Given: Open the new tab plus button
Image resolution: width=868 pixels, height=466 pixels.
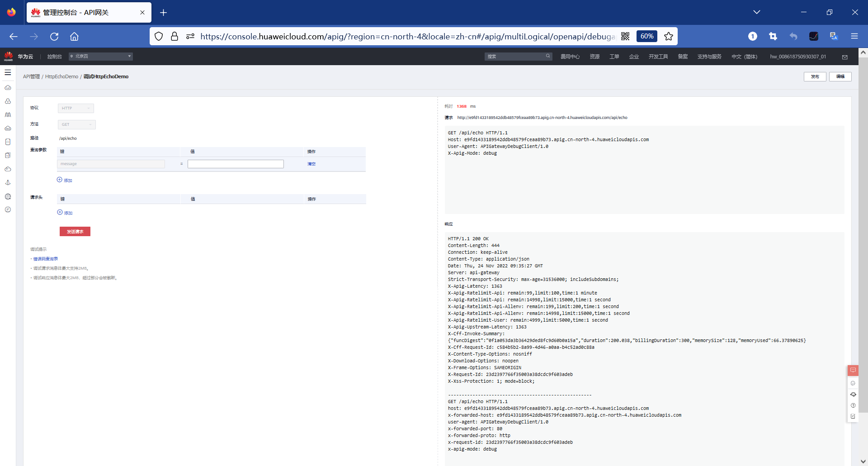Looking at the screenshot, I should (164, 13).
